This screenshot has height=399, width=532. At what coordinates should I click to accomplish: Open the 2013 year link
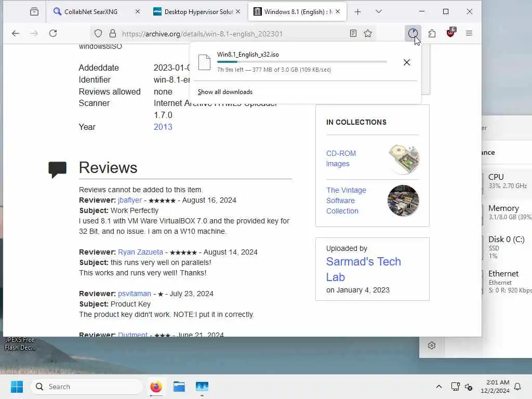pos(163,127)
